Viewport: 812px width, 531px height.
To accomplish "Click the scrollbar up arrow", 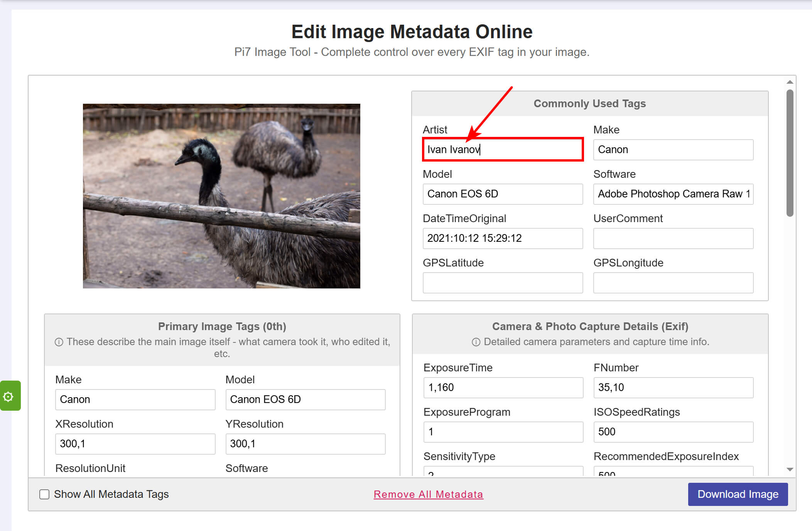I will click(790, 82).
